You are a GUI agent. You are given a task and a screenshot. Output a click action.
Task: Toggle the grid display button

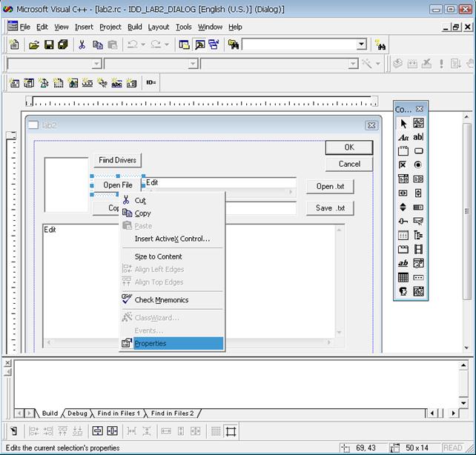coord(215,431)
